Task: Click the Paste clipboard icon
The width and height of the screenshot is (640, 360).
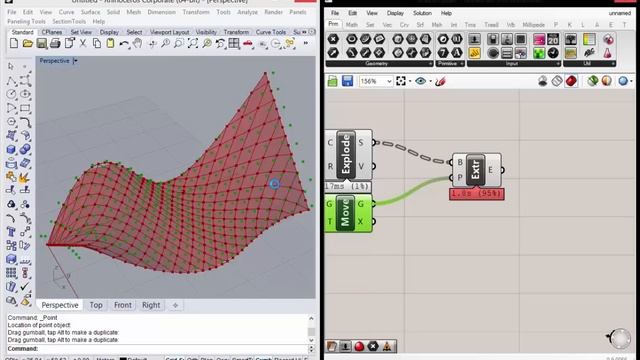Action: pos(110,43)
